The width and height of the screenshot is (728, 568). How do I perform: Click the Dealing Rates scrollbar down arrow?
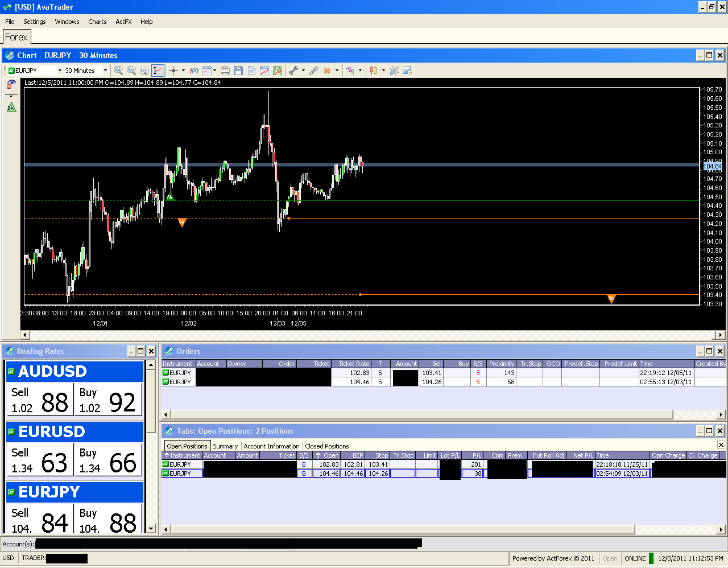tap(151, 528)
